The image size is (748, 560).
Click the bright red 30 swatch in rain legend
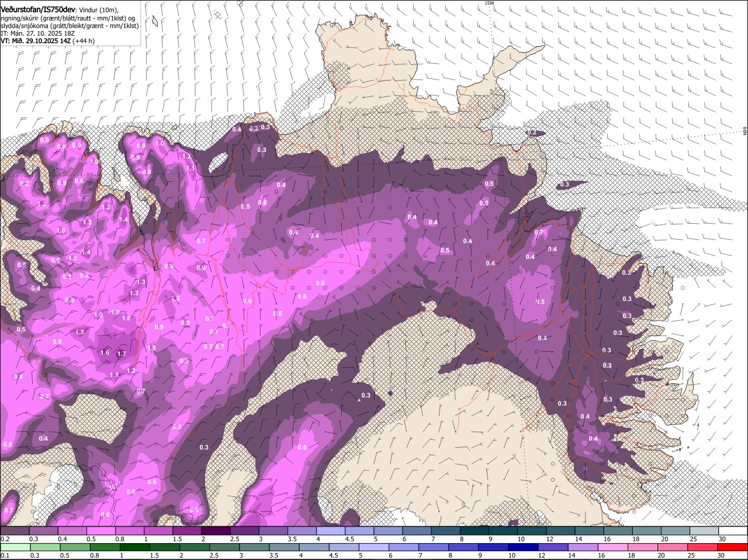(x=732, y=548)
